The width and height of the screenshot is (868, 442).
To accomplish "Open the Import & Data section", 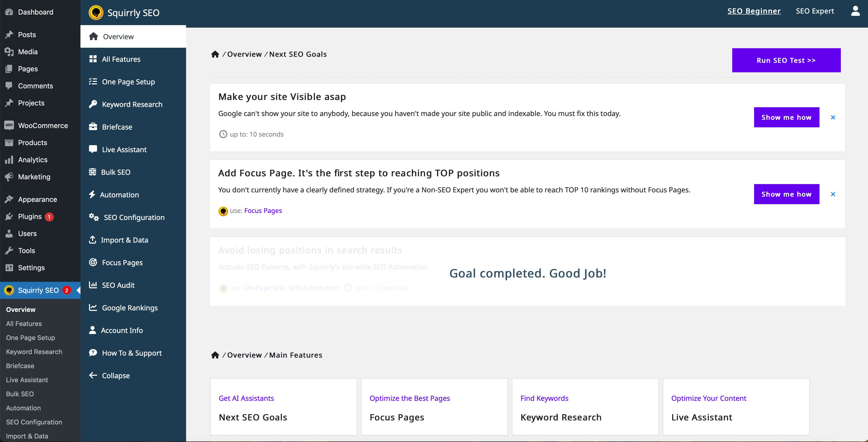I will (x=125, y=240).
